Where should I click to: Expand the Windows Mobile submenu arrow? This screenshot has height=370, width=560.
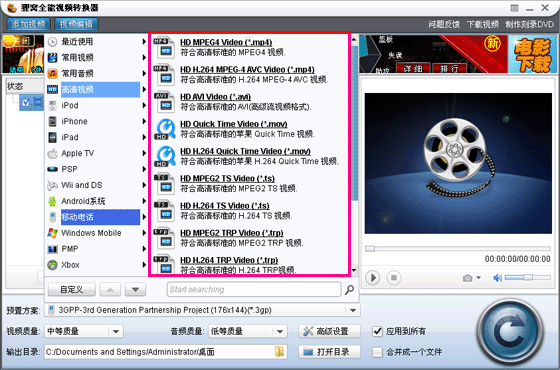144,233
